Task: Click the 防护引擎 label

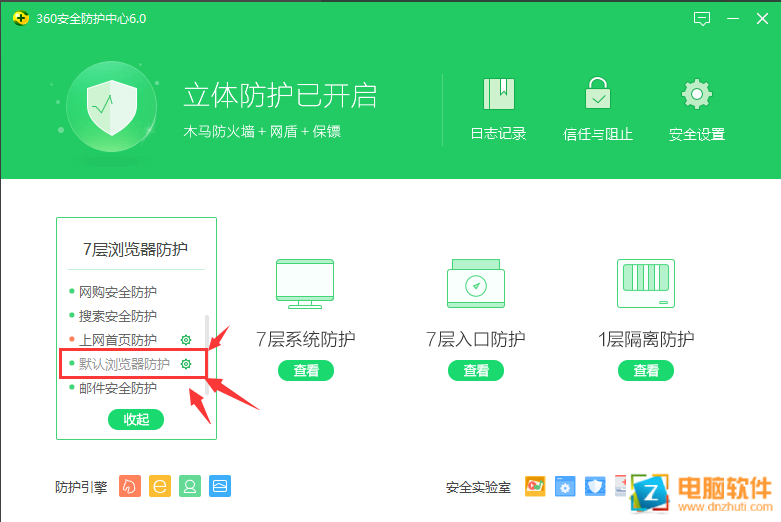Action: [81, 487]
